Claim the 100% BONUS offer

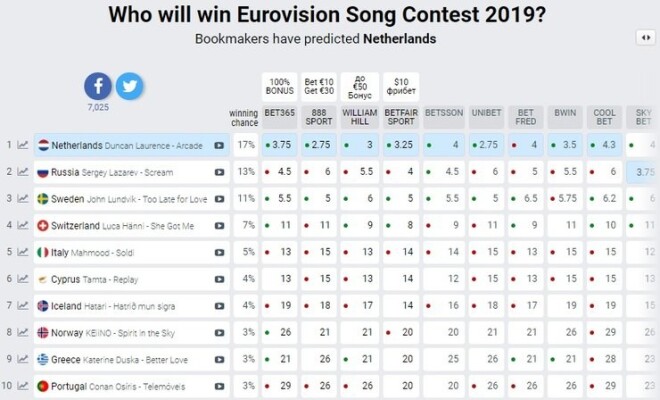pos(280,85)
